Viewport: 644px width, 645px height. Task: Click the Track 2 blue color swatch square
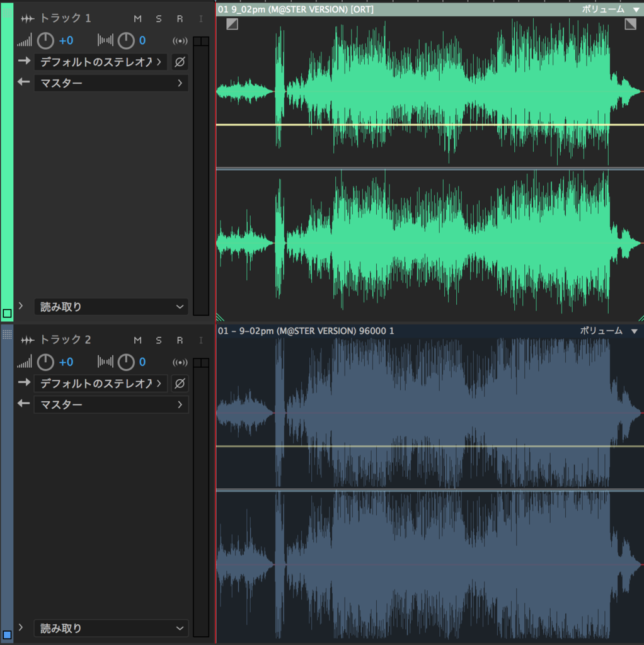[x=7, y=635]
